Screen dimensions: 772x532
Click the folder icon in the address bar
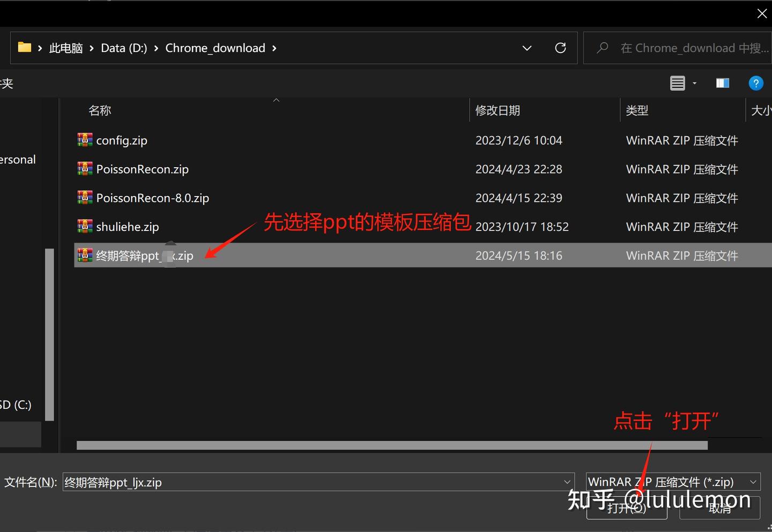(24, 47)
